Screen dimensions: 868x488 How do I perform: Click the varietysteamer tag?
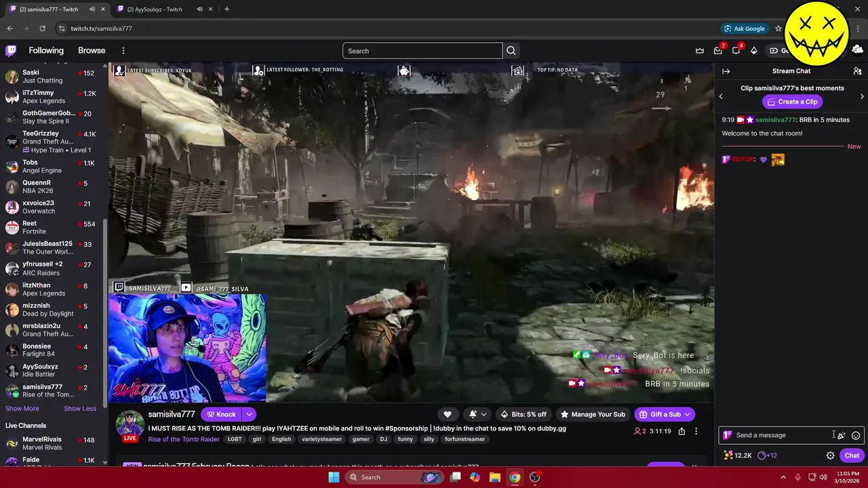(322, 439)
